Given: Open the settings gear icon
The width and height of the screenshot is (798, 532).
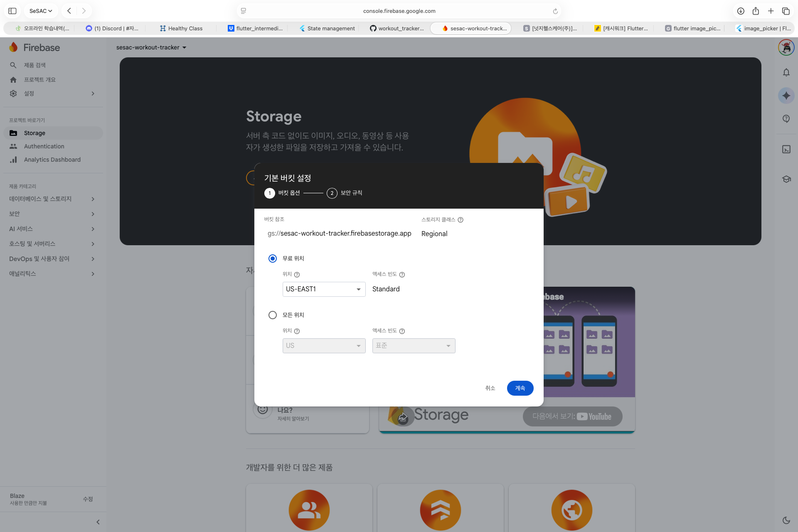Looking at the screenshot, I should 13,94.
